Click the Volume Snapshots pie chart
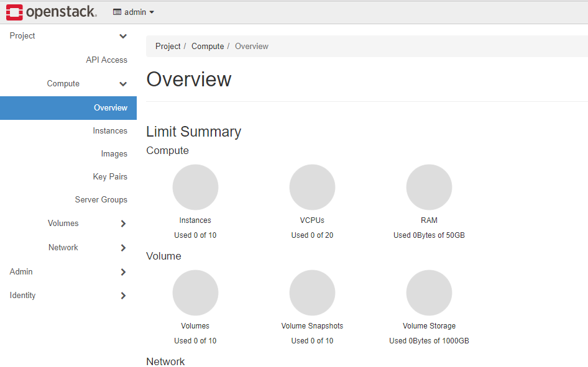 (x=312, y=292)
